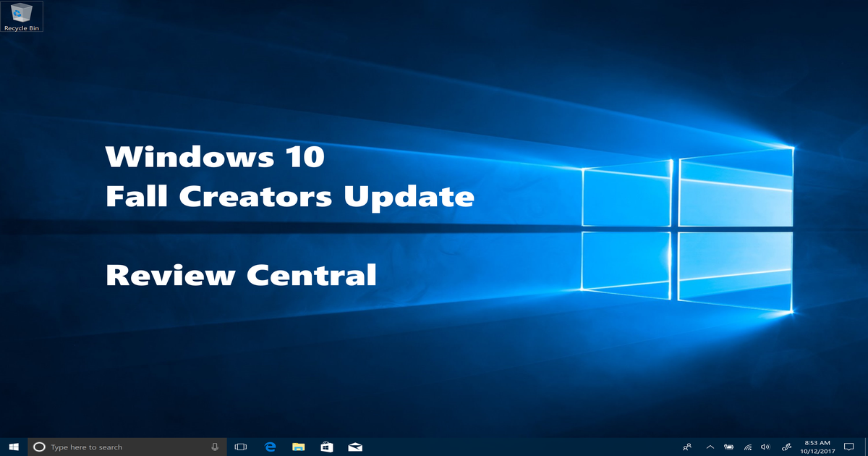The height and width of the screenshot is (456, 868).
Task: Launch File Explorer from the taskbar
Action: point(299,447)
